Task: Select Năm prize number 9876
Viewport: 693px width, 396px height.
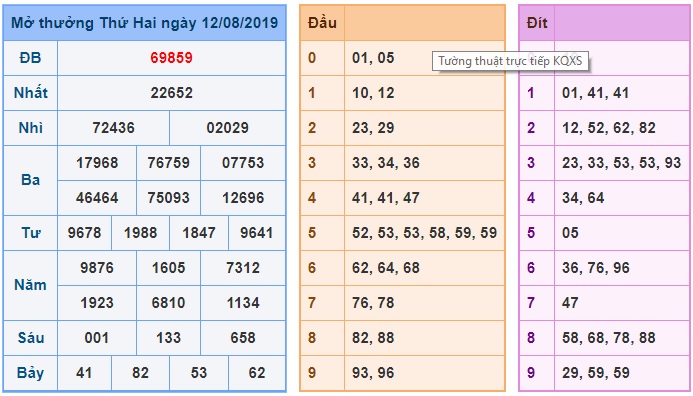Action: 97,267
